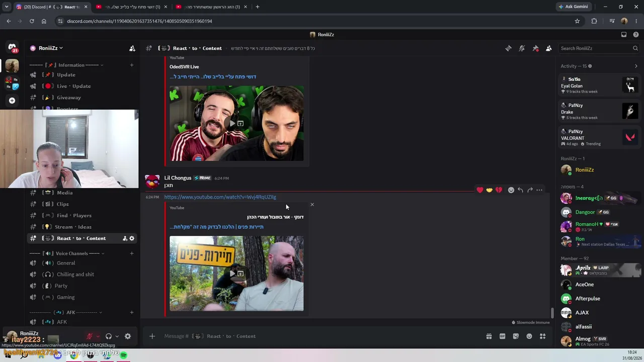The width and height of the screenshot is (644, 362).
Task: Open the Apps launcher in message bar
Action: (543, 336)
